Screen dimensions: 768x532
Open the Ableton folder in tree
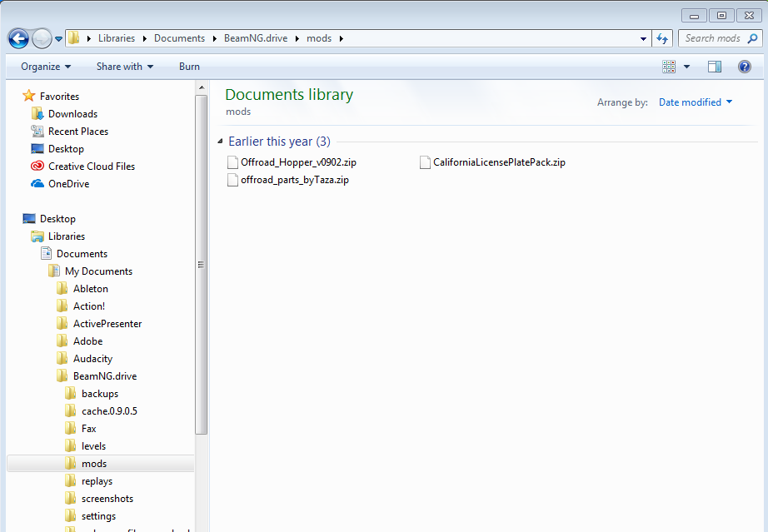[x=91, y=289]
